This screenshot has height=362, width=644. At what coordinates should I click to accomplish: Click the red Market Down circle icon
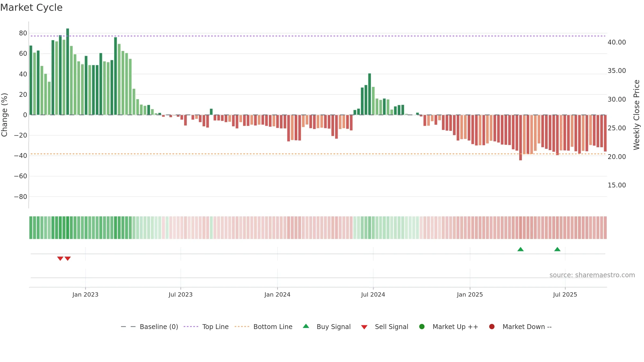click(x=492, y=327)
